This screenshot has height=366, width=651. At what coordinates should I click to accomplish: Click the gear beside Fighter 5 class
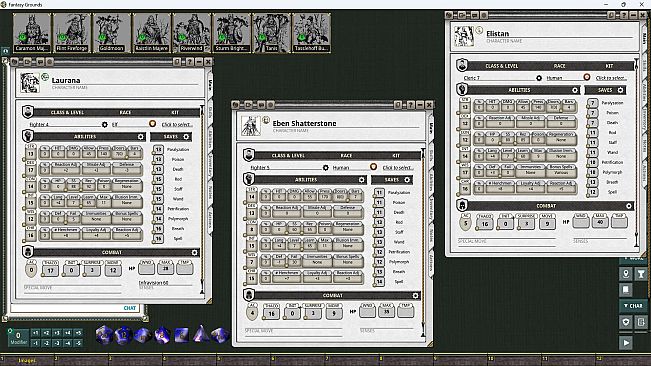tap(326, 167)
